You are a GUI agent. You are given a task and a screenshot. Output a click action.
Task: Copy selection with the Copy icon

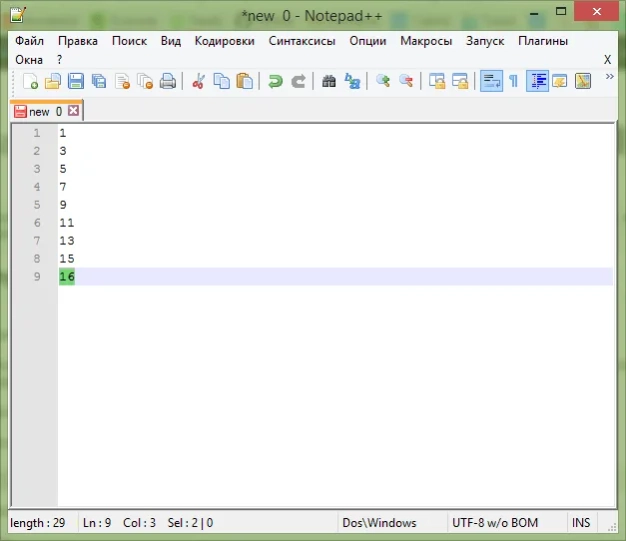click(x=222, y=81)
